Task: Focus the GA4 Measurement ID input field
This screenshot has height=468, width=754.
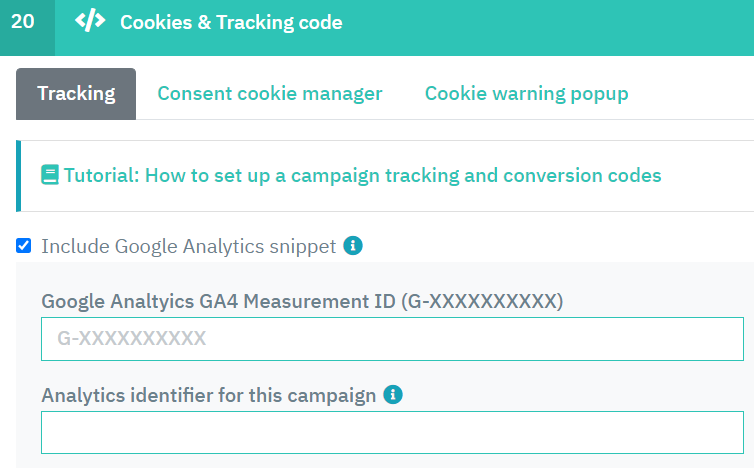Action: [392, 339]
